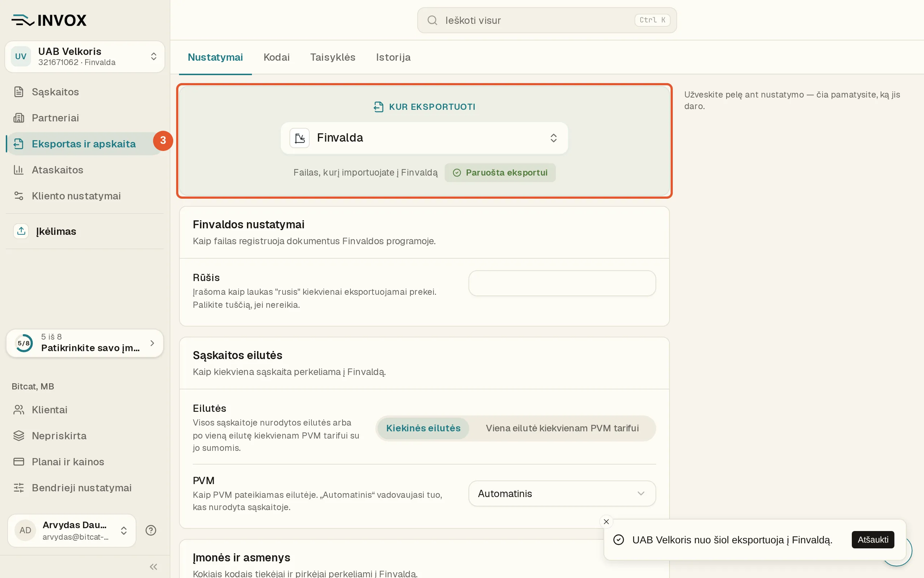Click the UV company avatar
This screenshot has height=578, width=924.
(21, 57)
